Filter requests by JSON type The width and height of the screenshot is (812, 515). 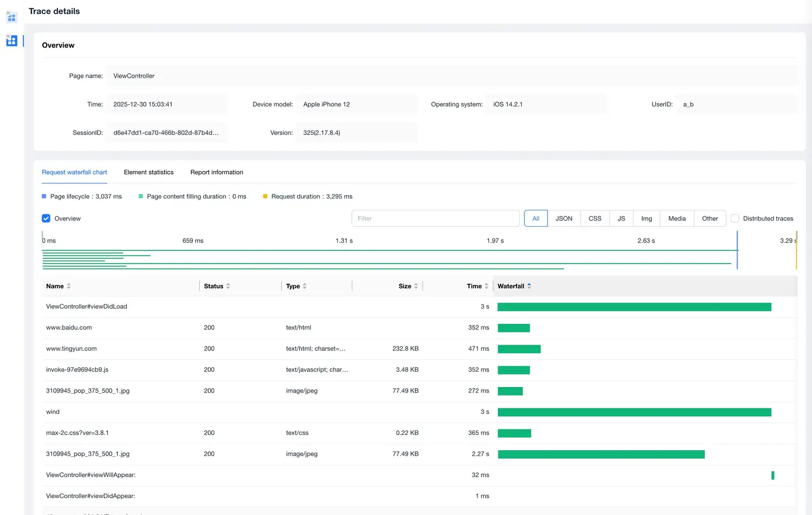point(564,219)
